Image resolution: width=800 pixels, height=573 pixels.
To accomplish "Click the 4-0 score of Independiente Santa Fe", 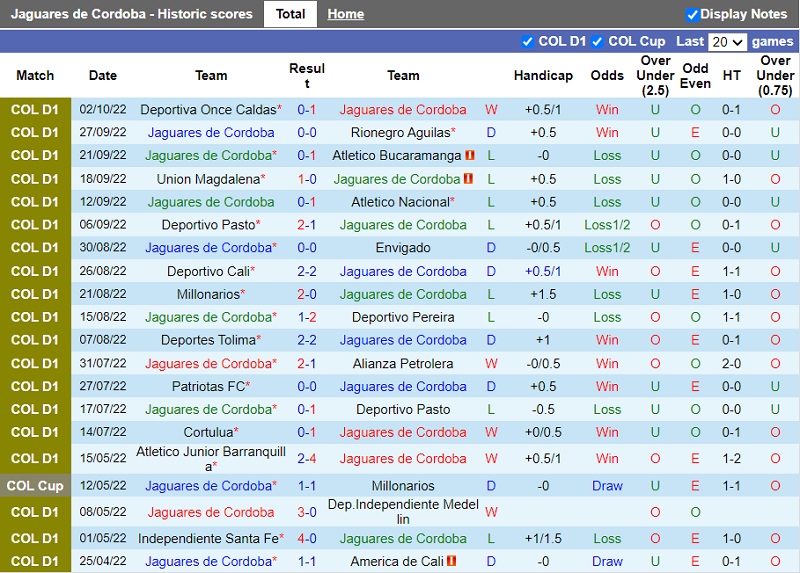I will (307, 538).
